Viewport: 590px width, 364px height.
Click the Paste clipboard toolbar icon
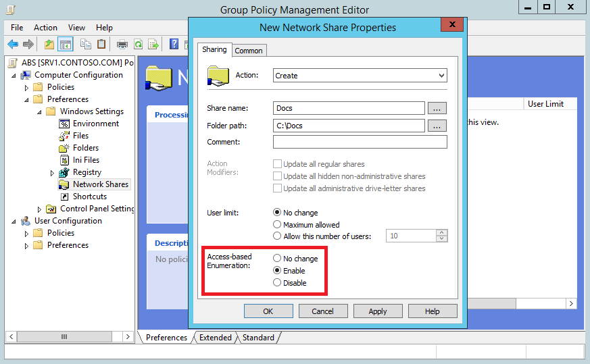[x=101, y=45]
